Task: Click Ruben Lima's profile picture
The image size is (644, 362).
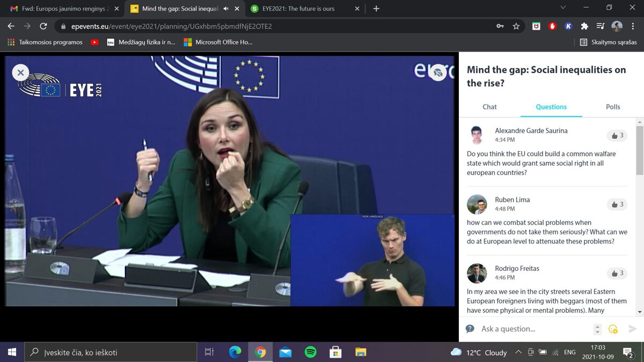Action: coord(477,204)
